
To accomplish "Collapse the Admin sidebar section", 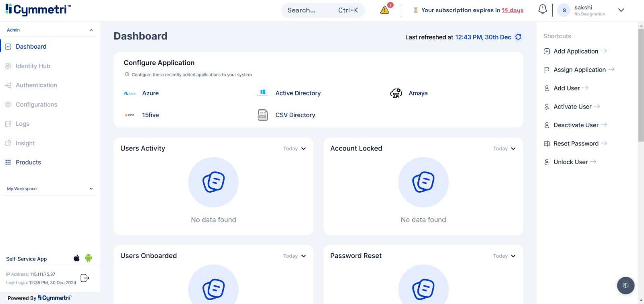I will coord(91,30).
